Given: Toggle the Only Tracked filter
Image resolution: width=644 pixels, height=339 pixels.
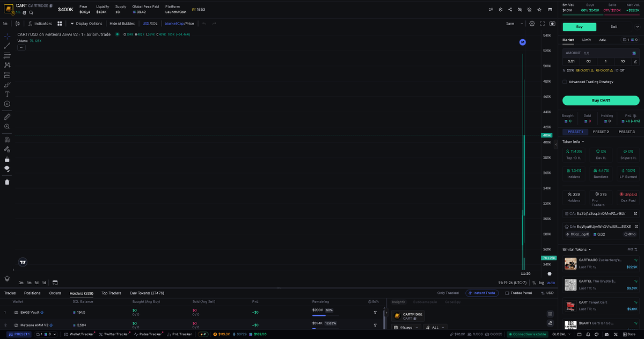Looking at the screenshot, I should 448,293.
